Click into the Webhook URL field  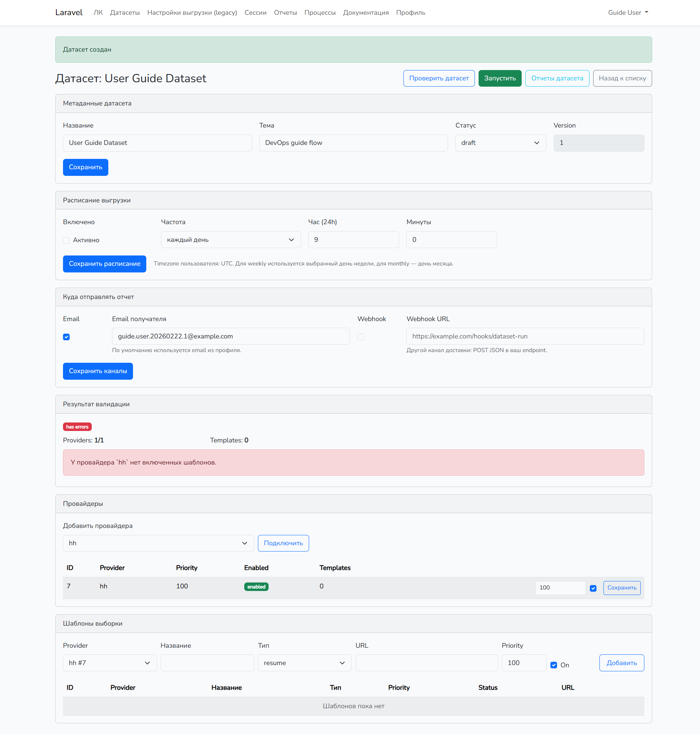(525, 336)
